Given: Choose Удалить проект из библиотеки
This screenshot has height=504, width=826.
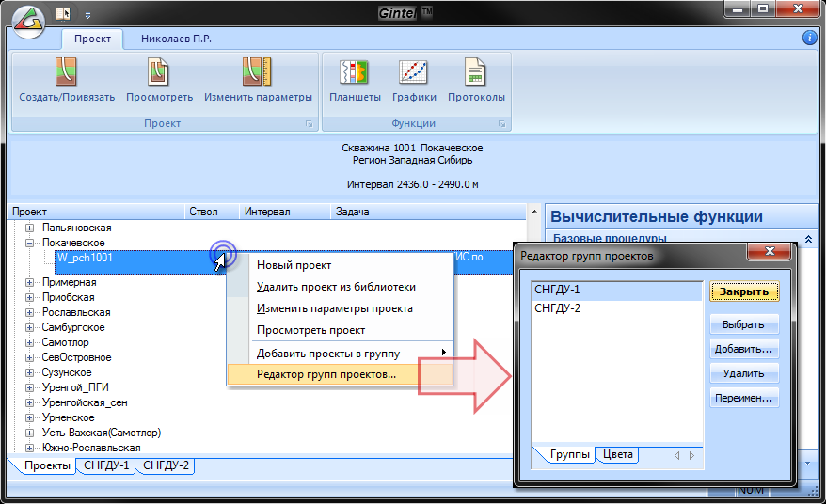Looking at the screenshot, I should click(341, 287).
